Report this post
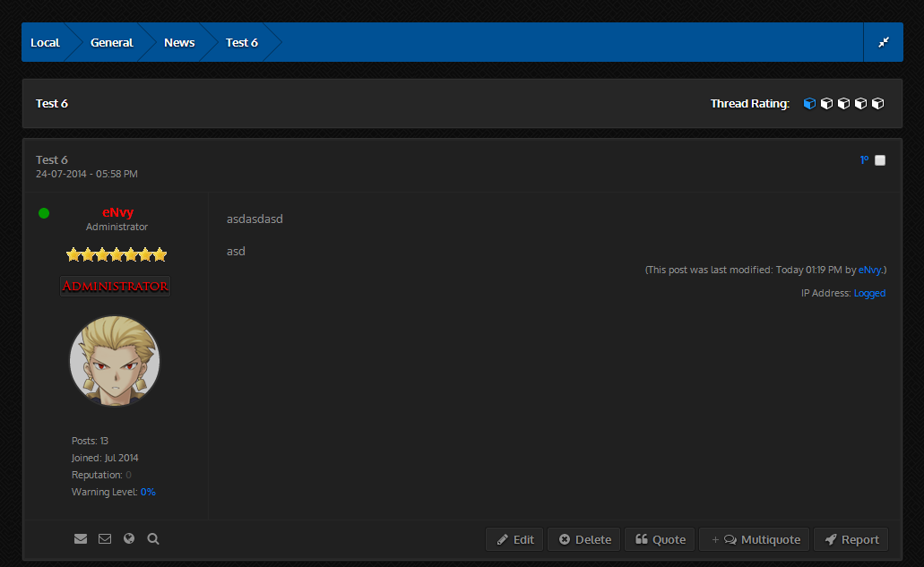924x567 pixels. click(x=851, y=539)
